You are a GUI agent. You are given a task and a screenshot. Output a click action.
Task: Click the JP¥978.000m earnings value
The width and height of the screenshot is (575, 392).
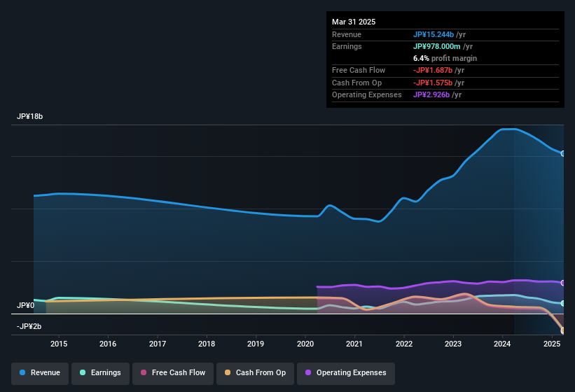click(x=437, y=46)
